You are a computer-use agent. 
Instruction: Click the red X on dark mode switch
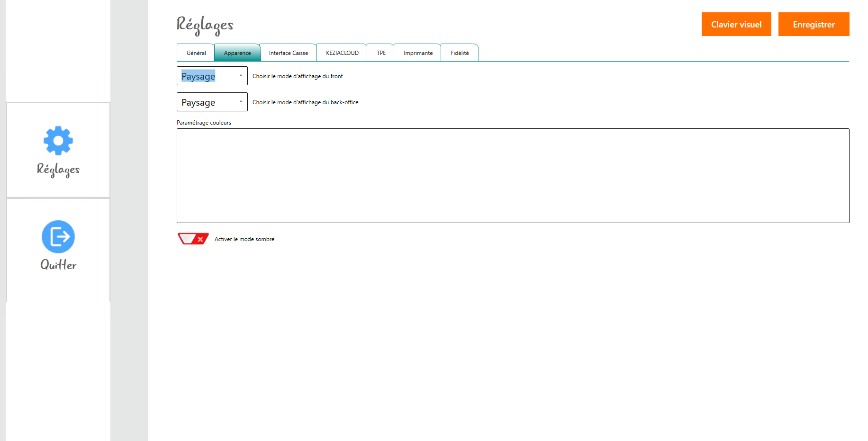point(200,239)
